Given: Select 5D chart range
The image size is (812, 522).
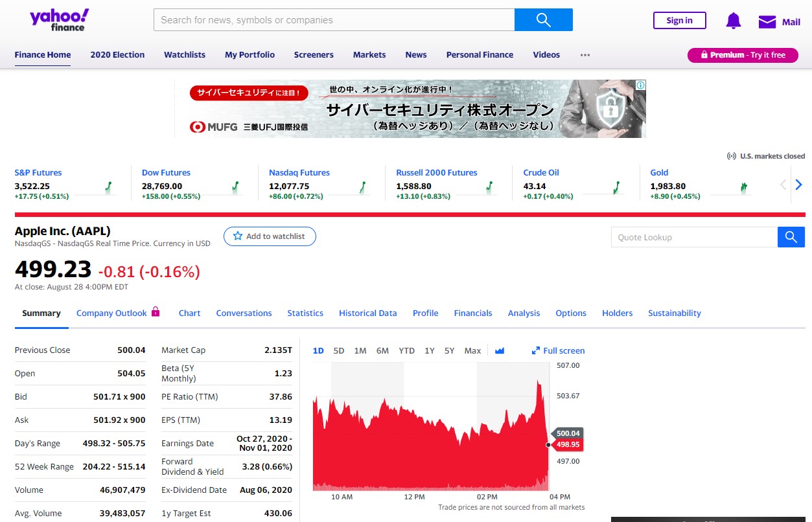Looking at the screenshot, I should [339, 351].
